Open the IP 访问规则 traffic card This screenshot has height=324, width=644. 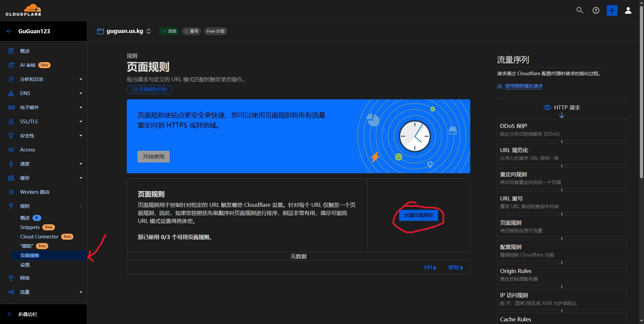(x=561, y=299)
